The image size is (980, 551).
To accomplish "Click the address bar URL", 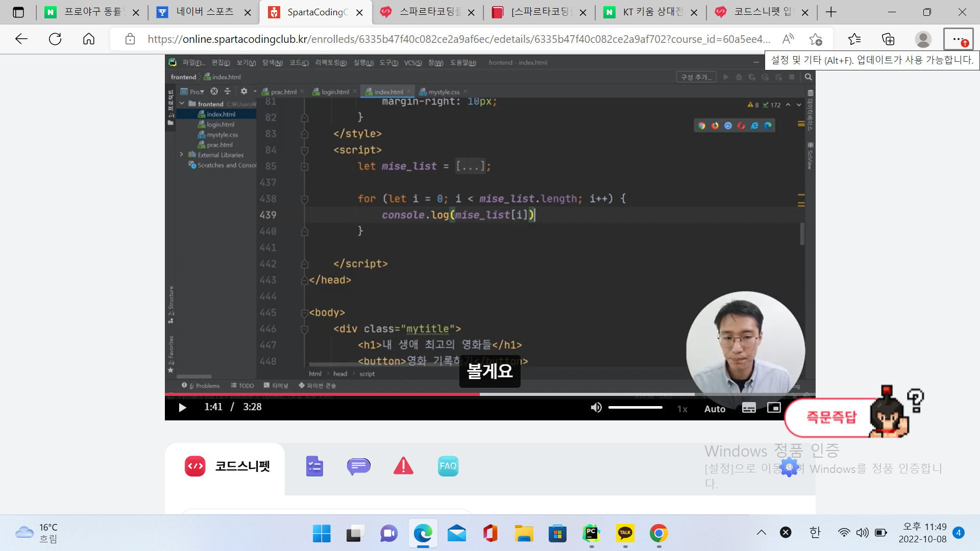I will click(458, 39).
